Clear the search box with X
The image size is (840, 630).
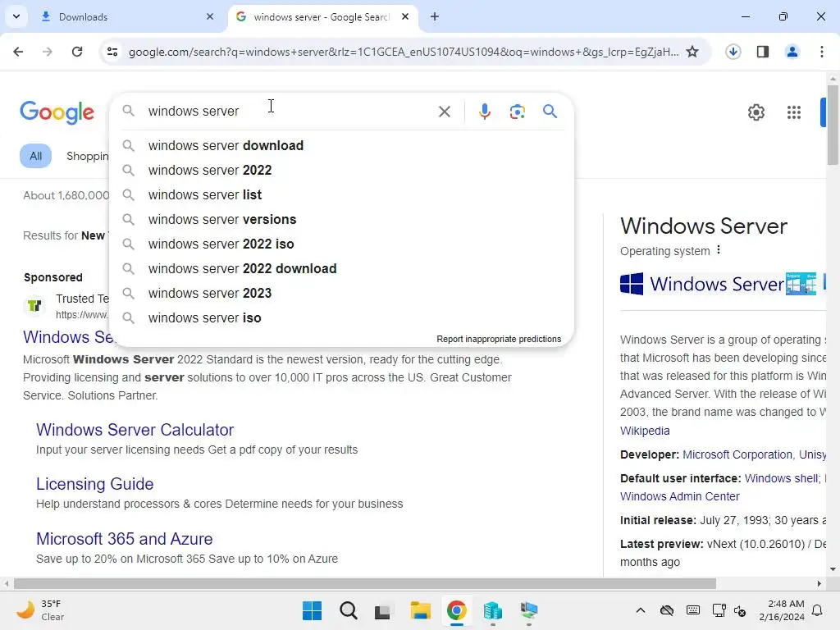(444, 112)
